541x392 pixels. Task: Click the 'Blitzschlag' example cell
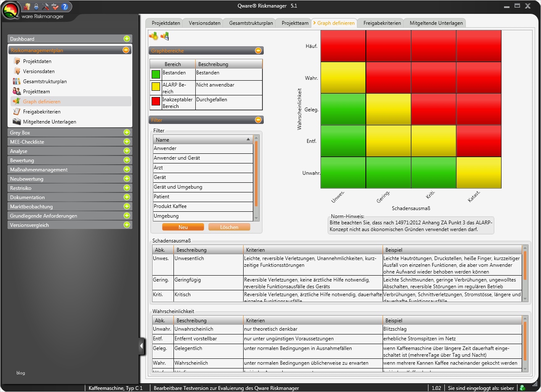click(x=452, y=329)
